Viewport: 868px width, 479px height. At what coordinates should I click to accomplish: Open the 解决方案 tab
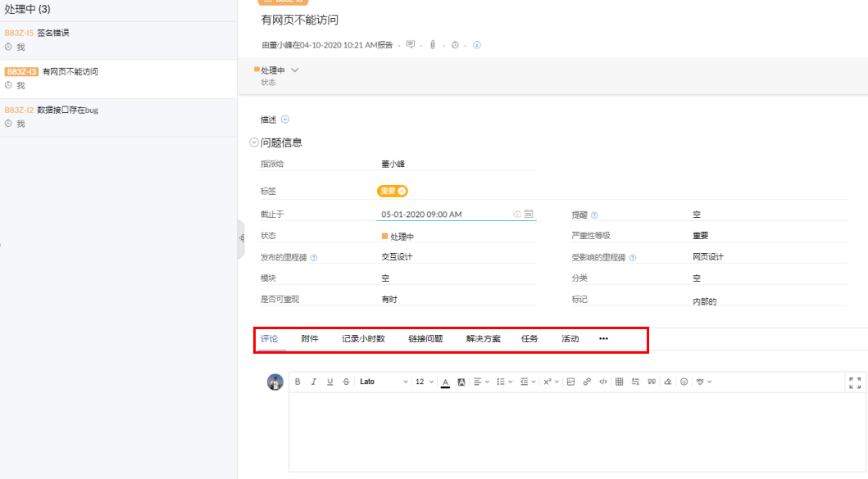click(x=483, y=339)
